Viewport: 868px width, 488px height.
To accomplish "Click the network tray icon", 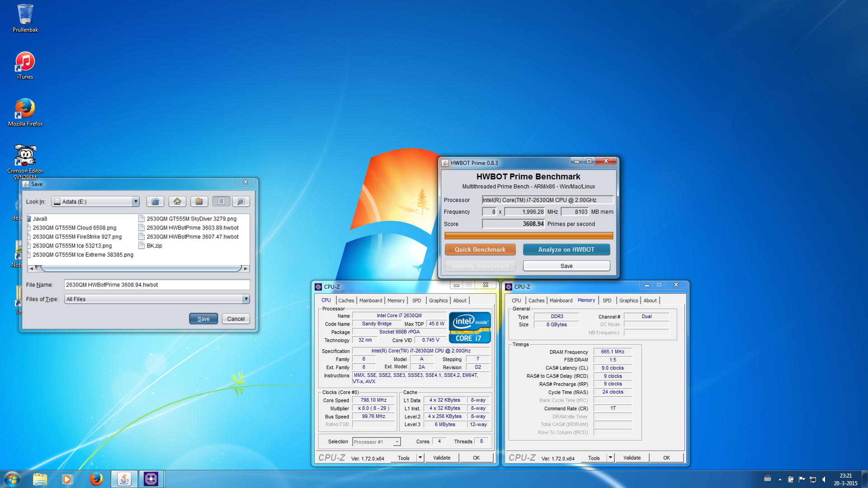I will tap(813, 479).
